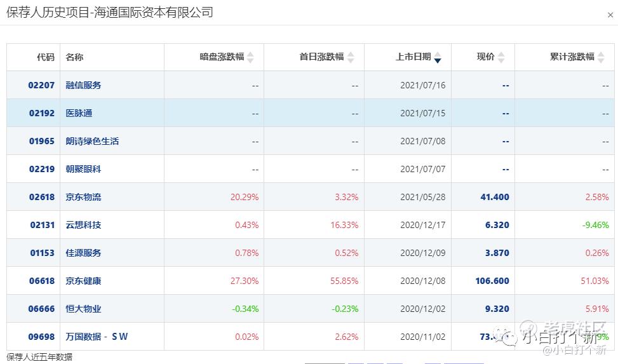The image size is (618, 364).
Task: Sort by 现价 column arrows
Action: tap(501, 57)
